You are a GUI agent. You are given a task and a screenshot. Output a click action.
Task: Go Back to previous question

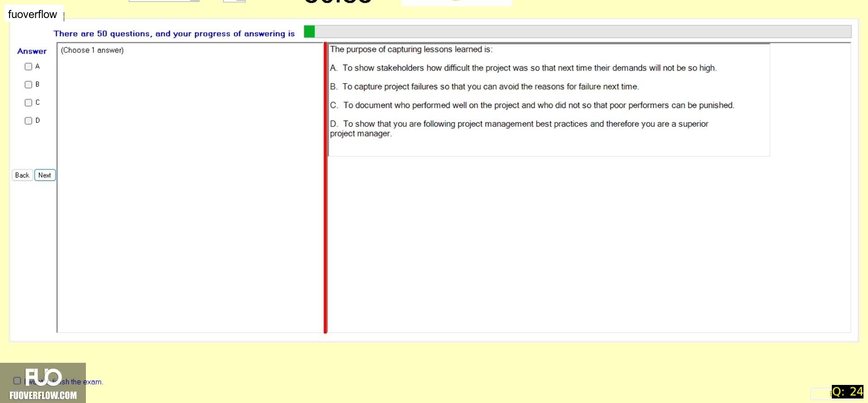[x=22, y=175]
